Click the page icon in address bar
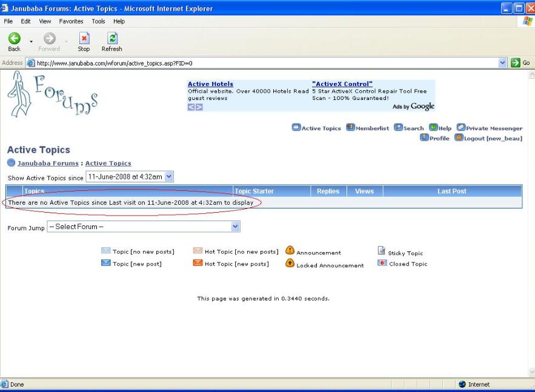Viewport: 535px width, 392px height. click(31, 63)
